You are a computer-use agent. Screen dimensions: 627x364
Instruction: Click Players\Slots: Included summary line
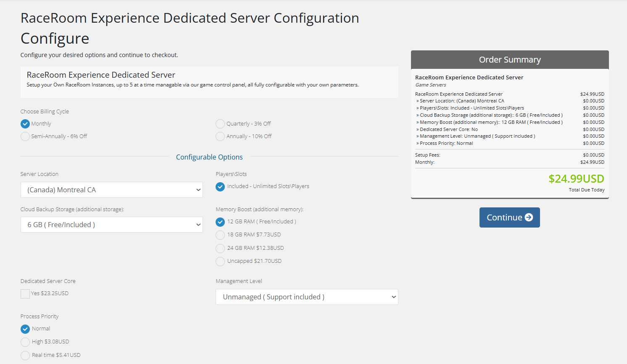click(510, 108)
